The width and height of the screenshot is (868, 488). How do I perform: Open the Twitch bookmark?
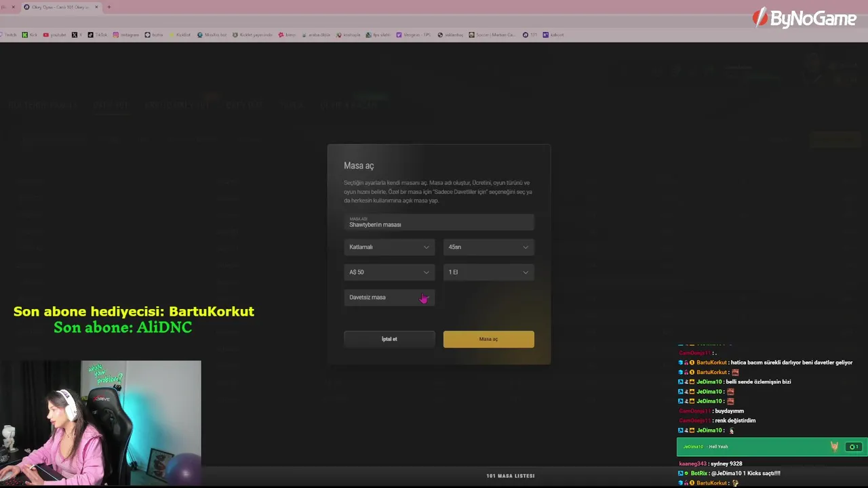click(x=8, y=35)
